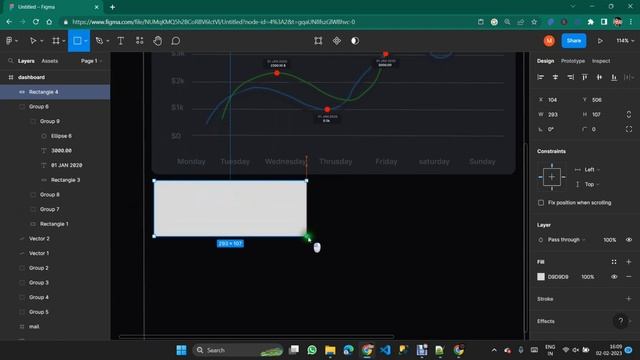The width and height of the screenshot is (640, 360).
Task: Open WhatsApp from taskbar
Action: pyautogui.click(x=312, y=350)
